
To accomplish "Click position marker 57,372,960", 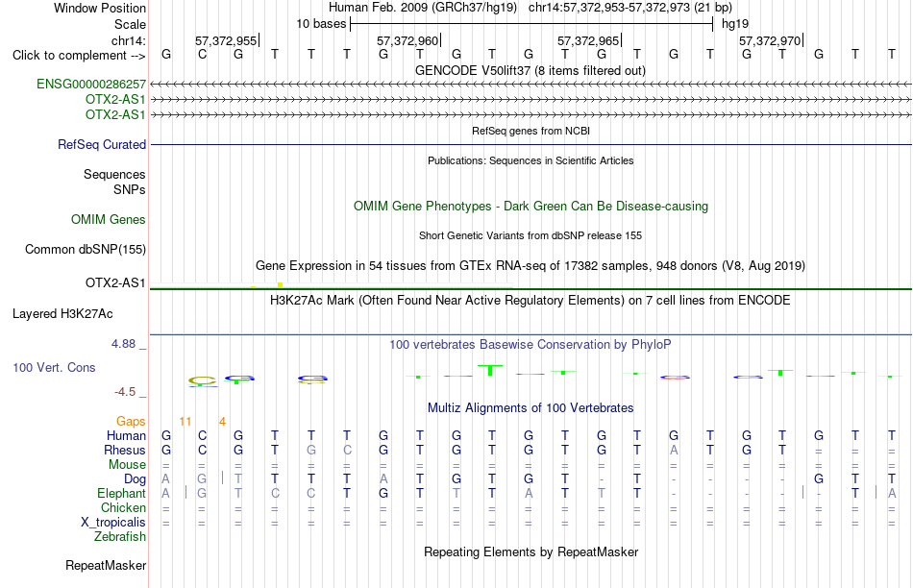I will 407,40.
